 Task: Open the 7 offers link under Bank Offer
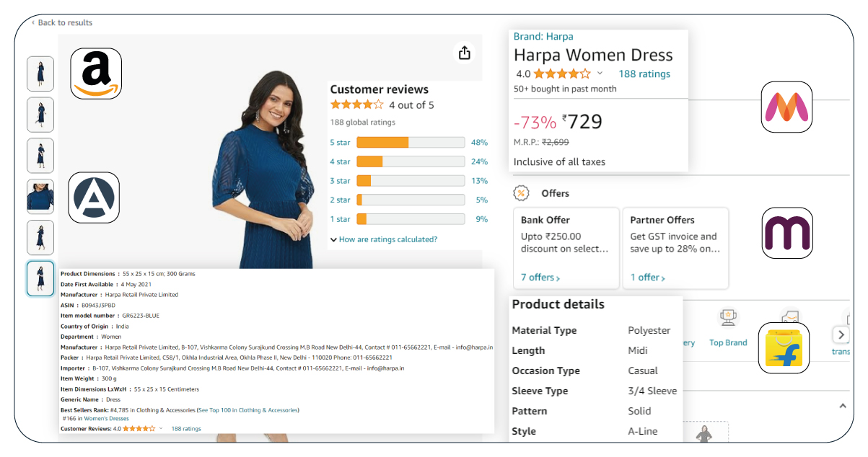point(540,278)
